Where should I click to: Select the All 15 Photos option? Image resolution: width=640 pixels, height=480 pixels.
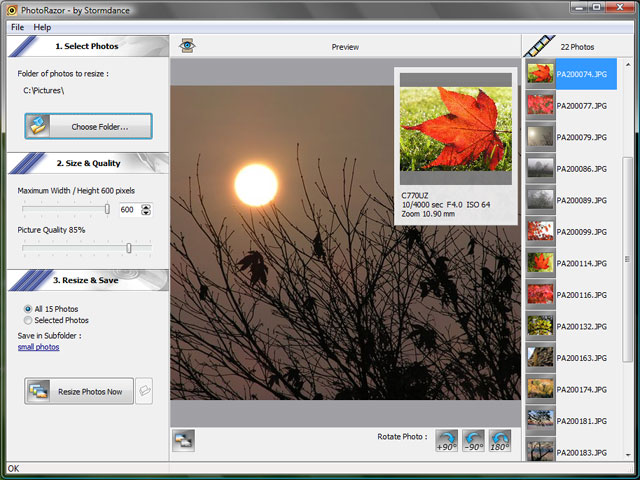[27, 309]
